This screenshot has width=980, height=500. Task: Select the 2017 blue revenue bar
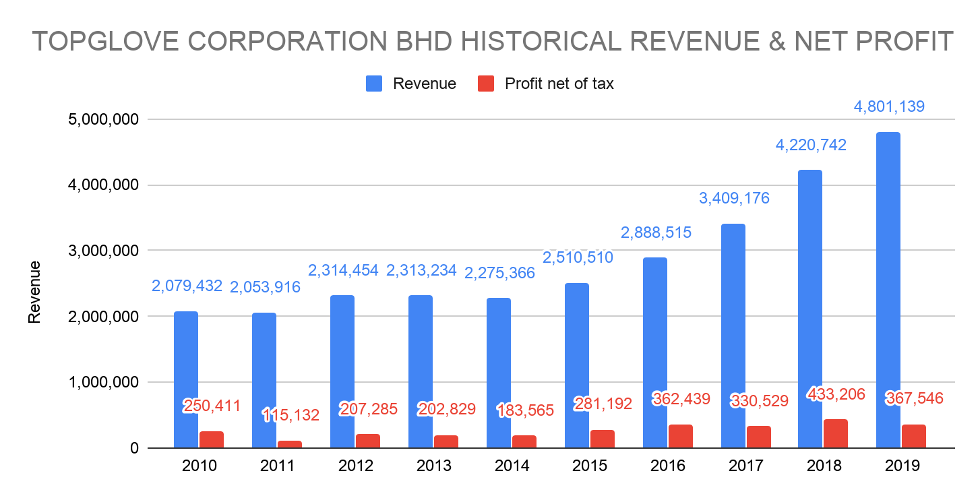733,336
